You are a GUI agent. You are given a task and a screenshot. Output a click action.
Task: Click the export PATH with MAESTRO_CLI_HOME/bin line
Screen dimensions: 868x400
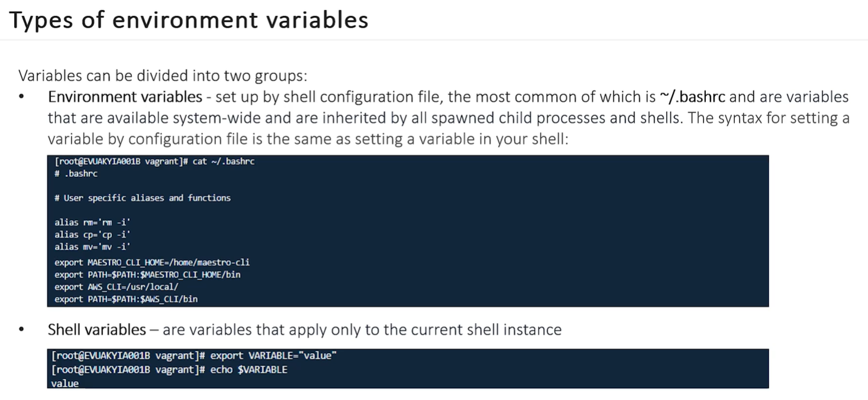(x=147, y=275)
